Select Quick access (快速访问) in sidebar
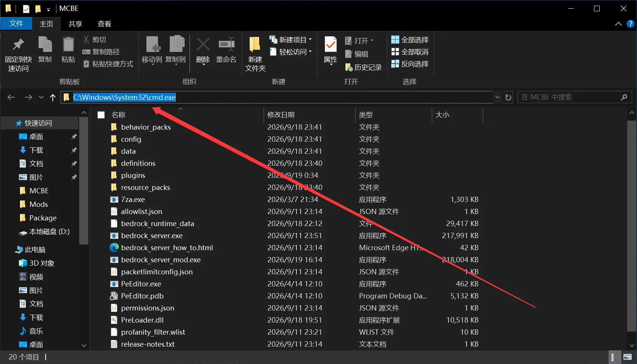637x364 pixels. (x=38, y=123)
